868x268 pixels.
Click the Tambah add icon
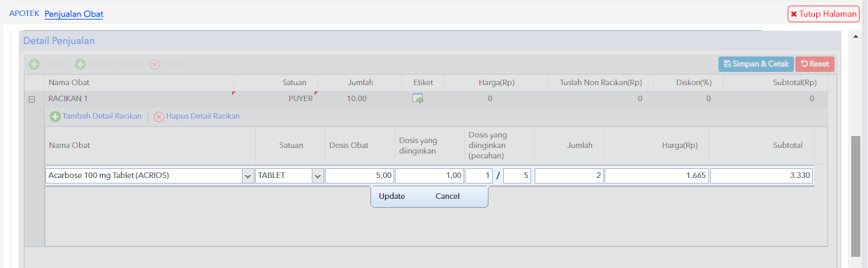click(34, 64)
